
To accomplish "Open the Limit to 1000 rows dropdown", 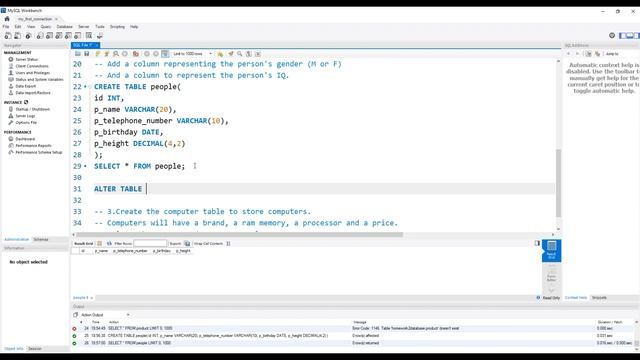I will coord(193,54).
